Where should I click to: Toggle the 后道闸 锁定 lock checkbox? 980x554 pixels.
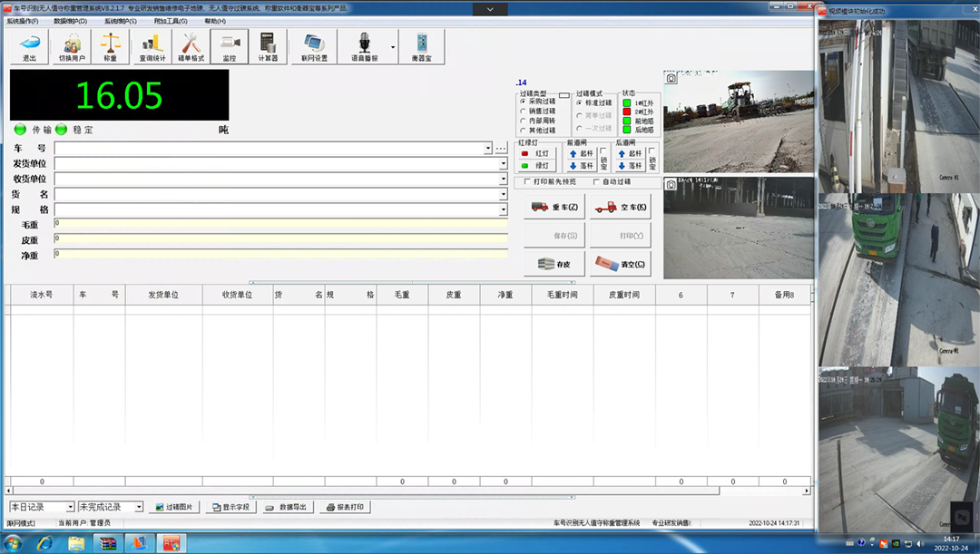(652, 151)
